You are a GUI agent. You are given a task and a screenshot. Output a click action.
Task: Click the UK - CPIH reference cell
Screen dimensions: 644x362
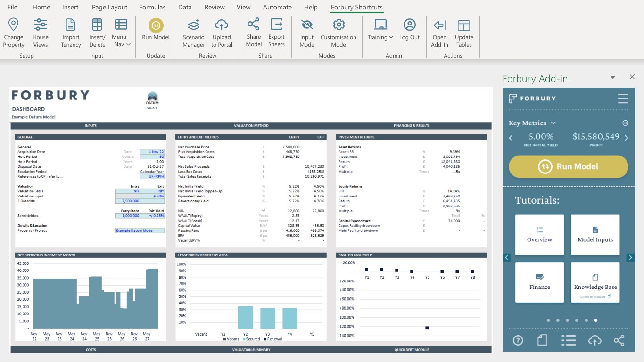click(152, 176)
